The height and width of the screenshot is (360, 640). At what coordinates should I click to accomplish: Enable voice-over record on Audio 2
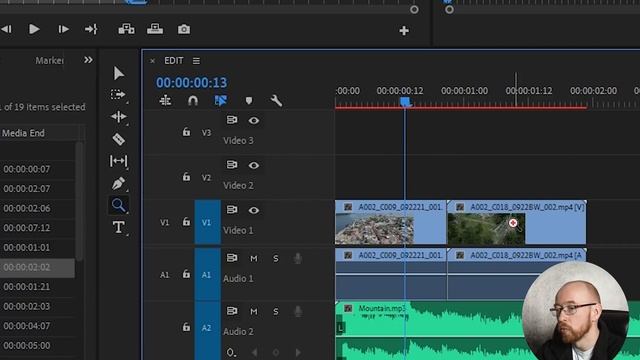298,311
